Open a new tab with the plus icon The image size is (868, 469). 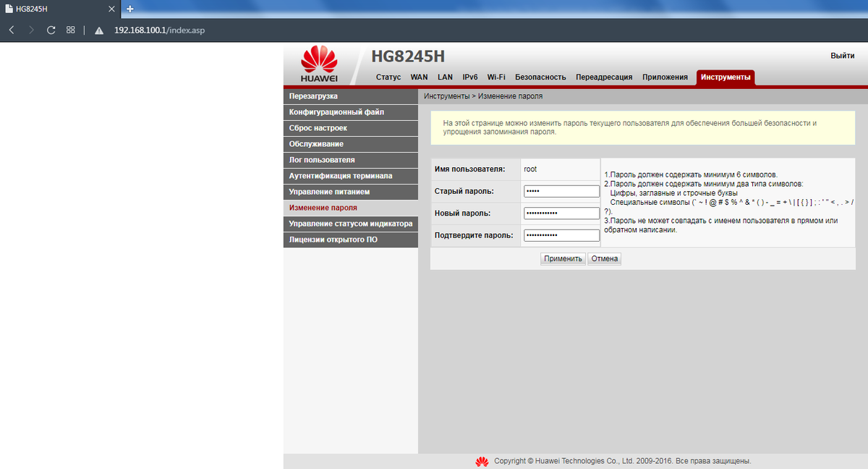130,9
